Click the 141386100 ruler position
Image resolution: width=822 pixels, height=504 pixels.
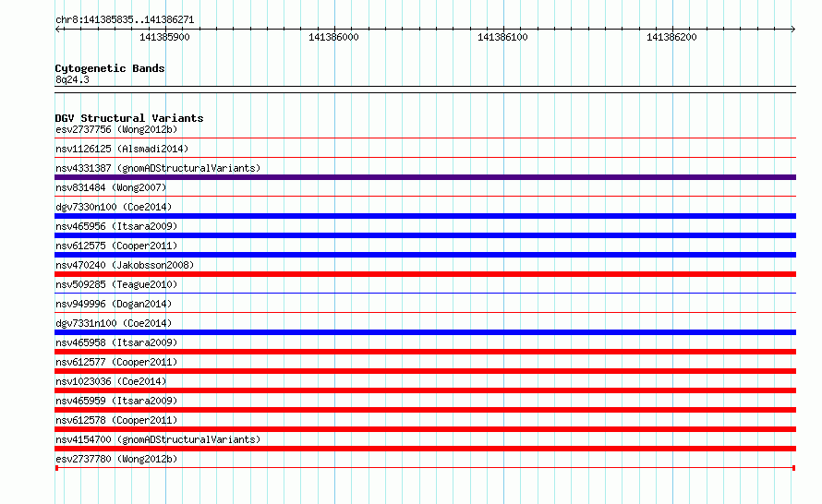[502, 37]
